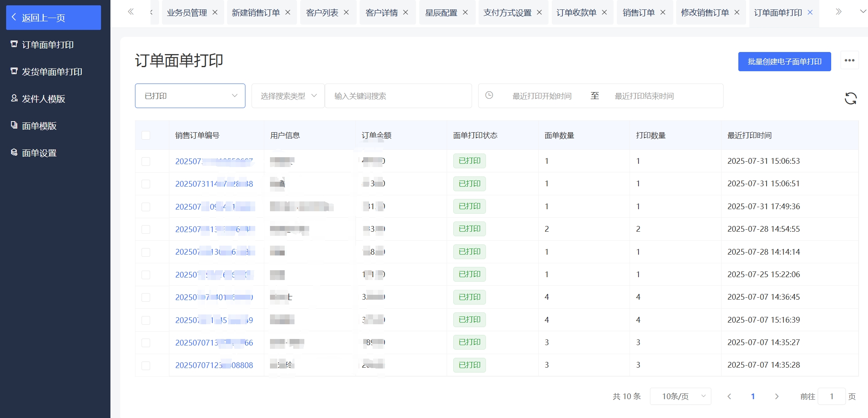
Task: Switch to 销售订单 tab
Action: (639, 13)
